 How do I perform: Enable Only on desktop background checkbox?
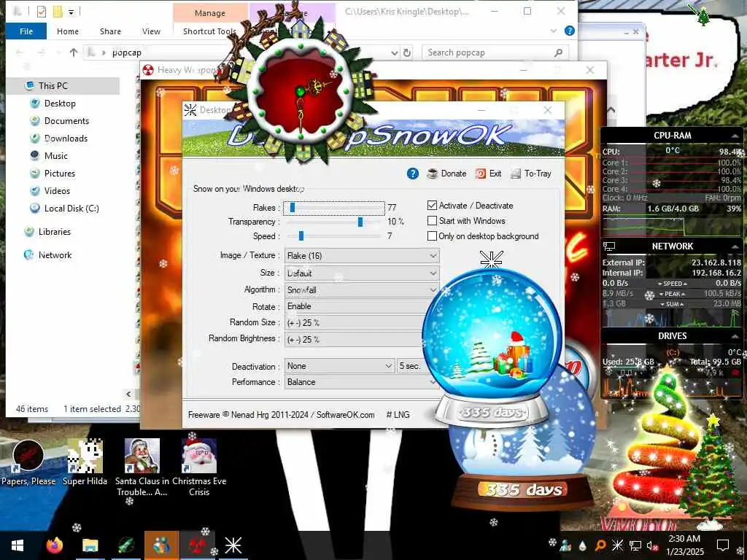432,236
